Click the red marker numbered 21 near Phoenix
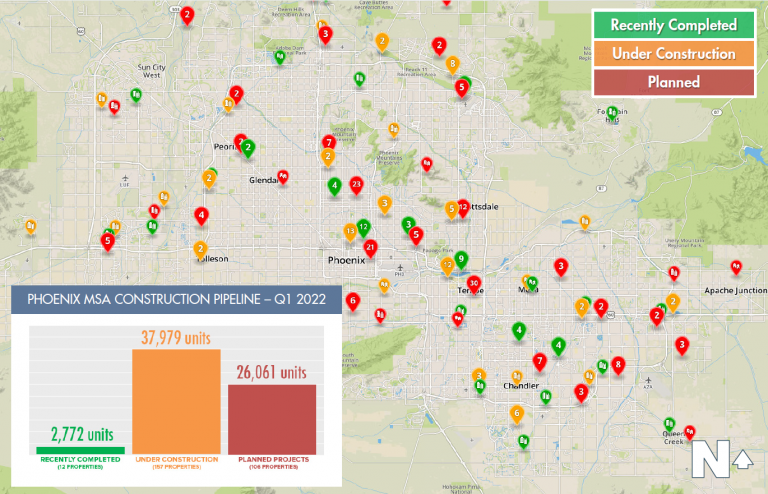Viewport: 768px width, 494px height. click(371, 246)
